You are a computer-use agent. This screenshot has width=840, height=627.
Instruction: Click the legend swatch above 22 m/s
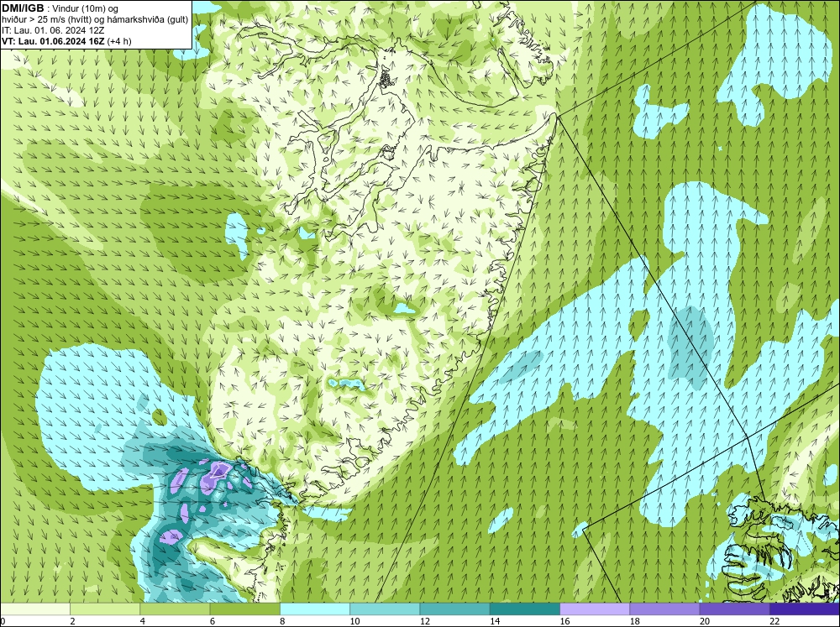point(804,609)
